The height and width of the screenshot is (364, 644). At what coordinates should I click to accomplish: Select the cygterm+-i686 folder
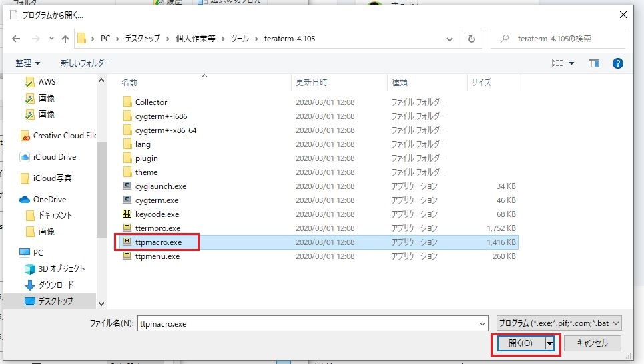pos(162,116)
